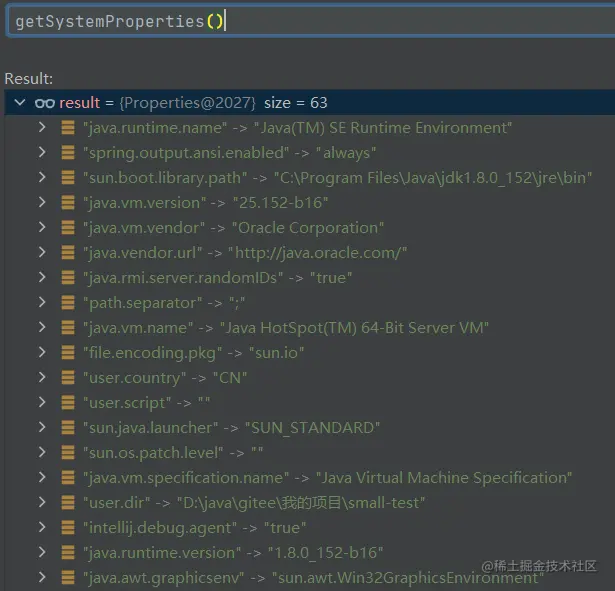Click the glasses watch icon beside result
Screen dimensions: 615x591
point(44,103)
